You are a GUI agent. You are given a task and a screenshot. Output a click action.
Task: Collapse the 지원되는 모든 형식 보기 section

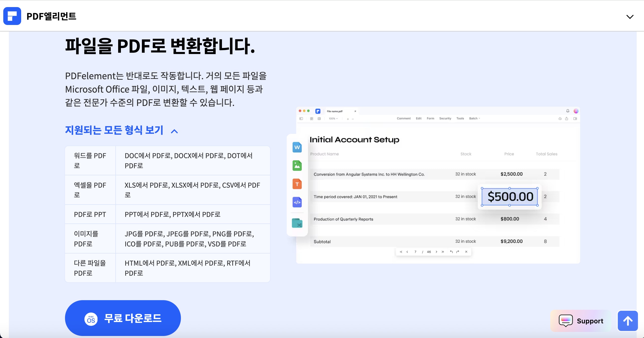pyautogui.click(x=122, y=130)
